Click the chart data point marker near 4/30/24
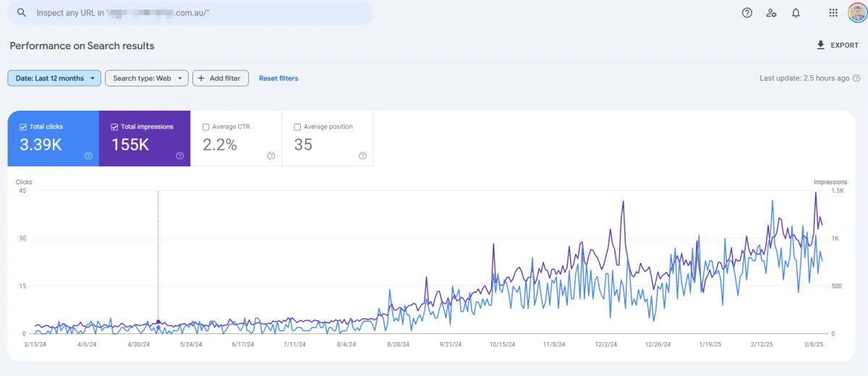 (158, 322)
